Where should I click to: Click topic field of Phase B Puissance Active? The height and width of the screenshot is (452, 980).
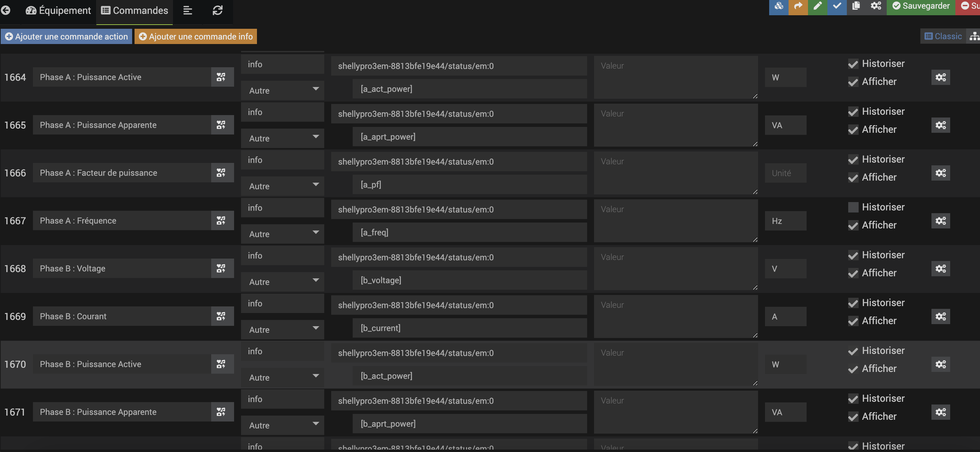(459, 353)
